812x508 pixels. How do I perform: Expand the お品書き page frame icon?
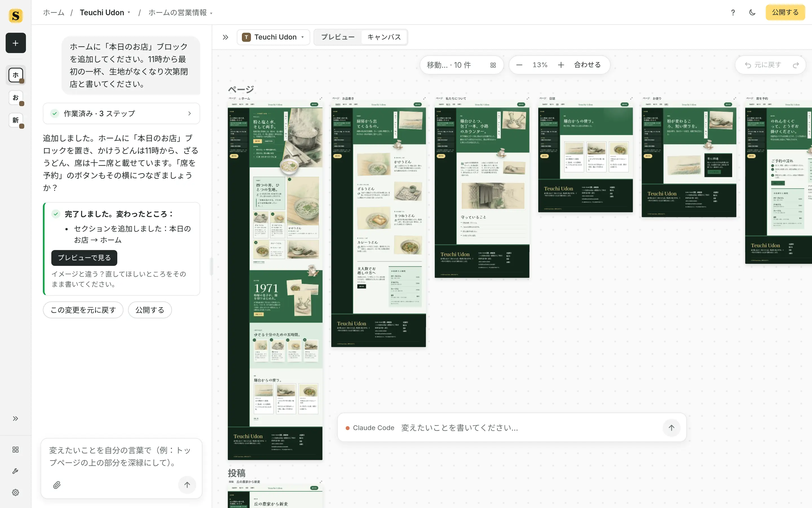click(x=424, y=98)
